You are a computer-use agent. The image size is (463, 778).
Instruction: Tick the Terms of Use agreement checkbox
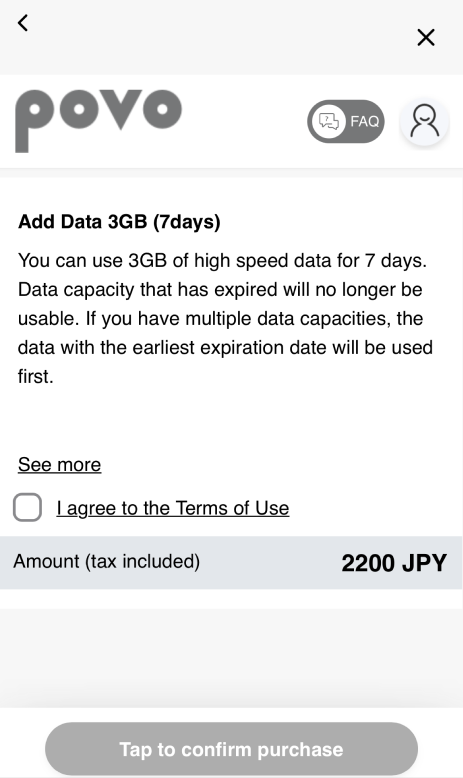click(27, 507)
